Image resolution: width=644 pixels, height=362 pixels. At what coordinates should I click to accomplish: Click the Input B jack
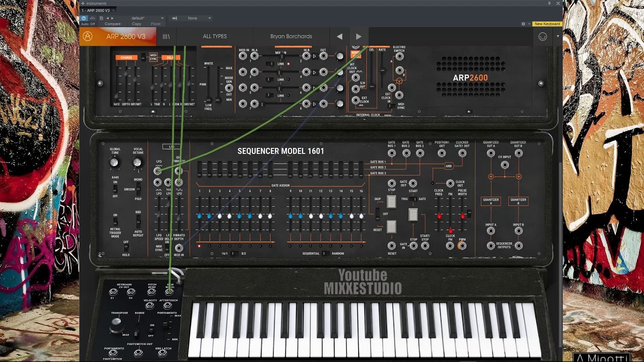pyautogui.click(x=518, y=231)
